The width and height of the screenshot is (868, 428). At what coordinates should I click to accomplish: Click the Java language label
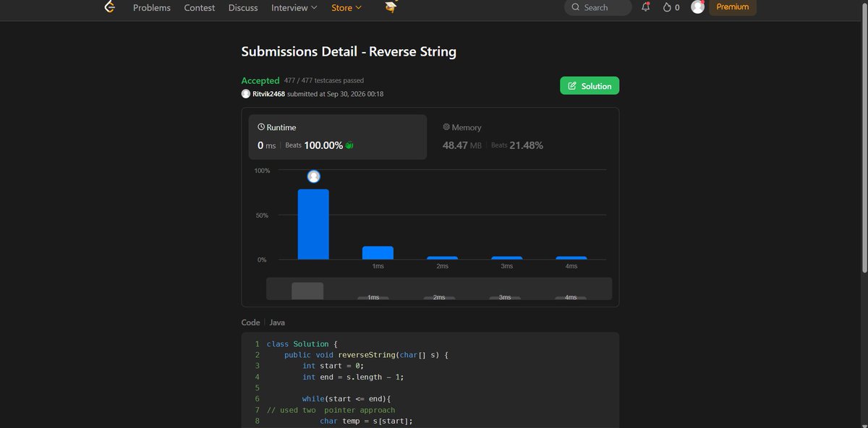click(x=277, y=322)
